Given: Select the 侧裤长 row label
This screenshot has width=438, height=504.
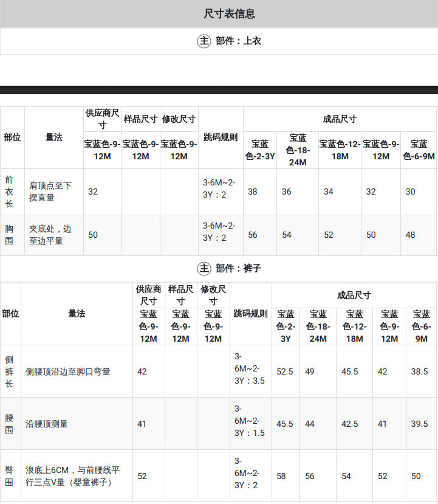Looking at the screenshot, I should [9, 371].
